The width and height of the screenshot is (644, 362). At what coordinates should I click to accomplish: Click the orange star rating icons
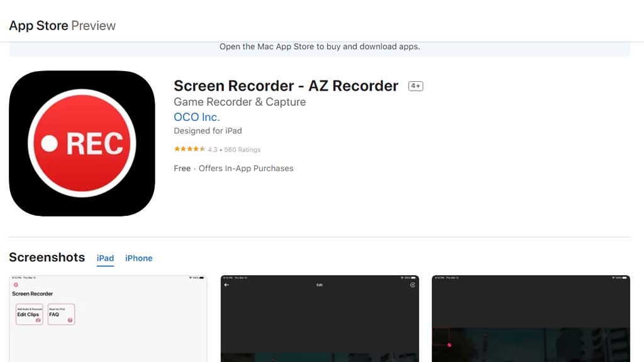189,149
